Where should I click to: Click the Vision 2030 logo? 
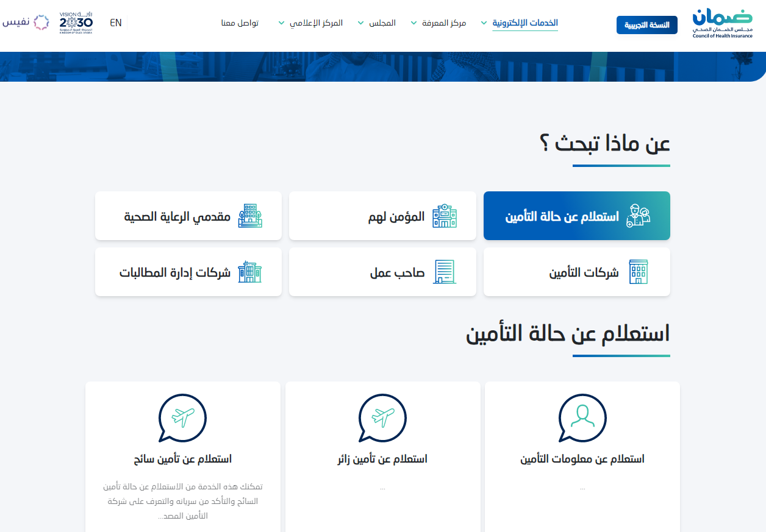click(76, 23)
